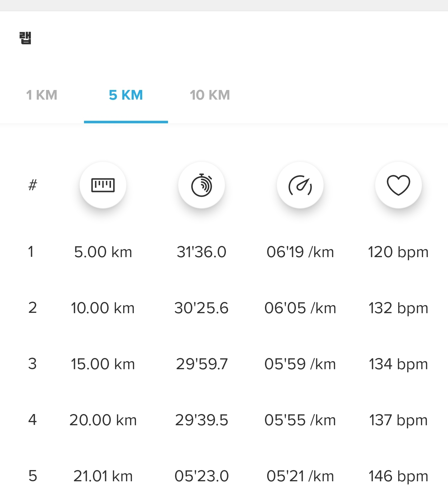The image size is (448, 504).
Task: Select the pace speedometer column icon
Action: pyautogui.click(x=300, y=185)
